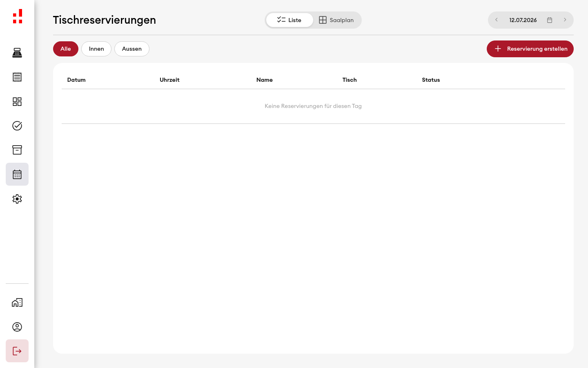
Task: Switch to Liste view
Action: click(x=290, y=20)
